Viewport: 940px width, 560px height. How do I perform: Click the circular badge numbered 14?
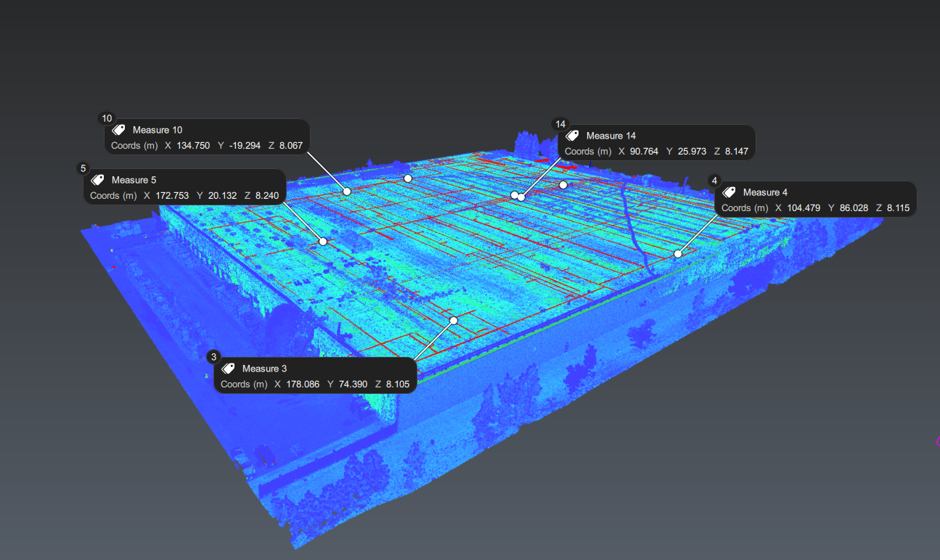(x=560, y=123)
